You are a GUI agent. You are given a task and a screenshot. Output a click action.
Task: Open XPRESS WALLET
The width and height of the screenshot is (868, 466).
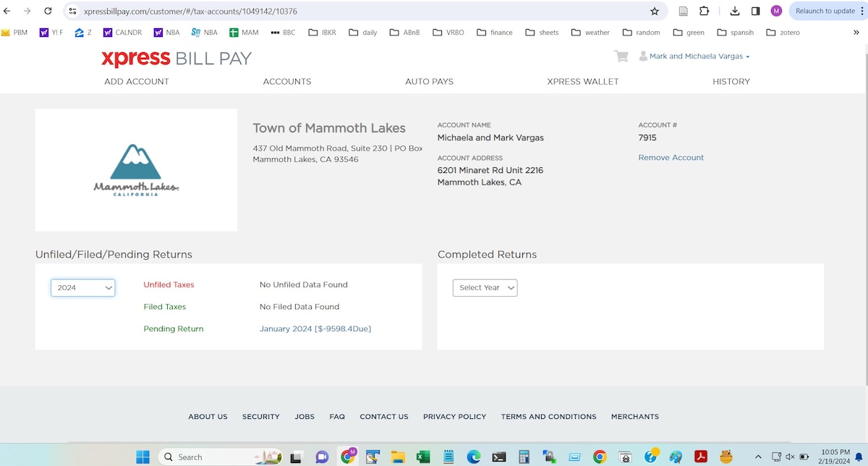click(583, 82)
